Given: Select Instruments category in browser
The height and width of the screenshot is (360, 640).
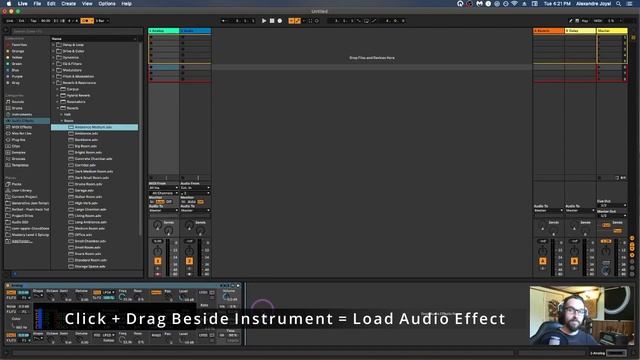Looking at the screenshot, I should point(21,114).
